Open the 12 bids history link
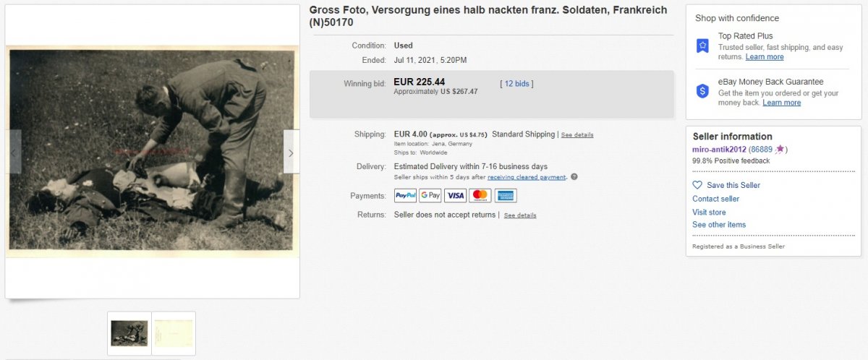 pyautogui.click(x=516, y=84)
